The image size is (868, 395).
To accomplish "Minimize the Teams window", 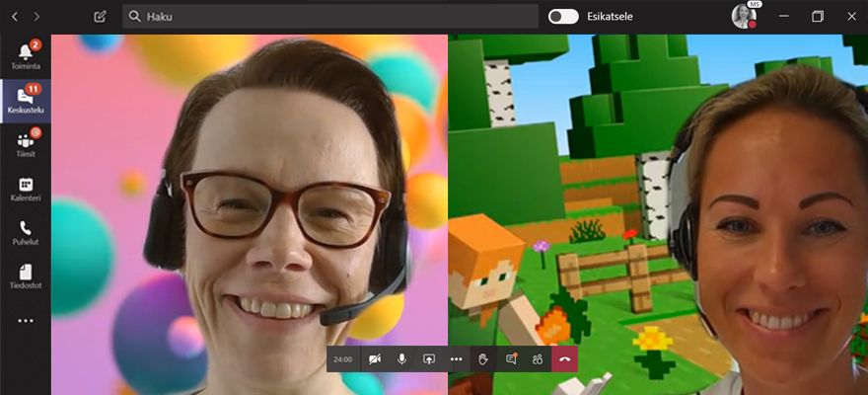I will tap(784, 16).
